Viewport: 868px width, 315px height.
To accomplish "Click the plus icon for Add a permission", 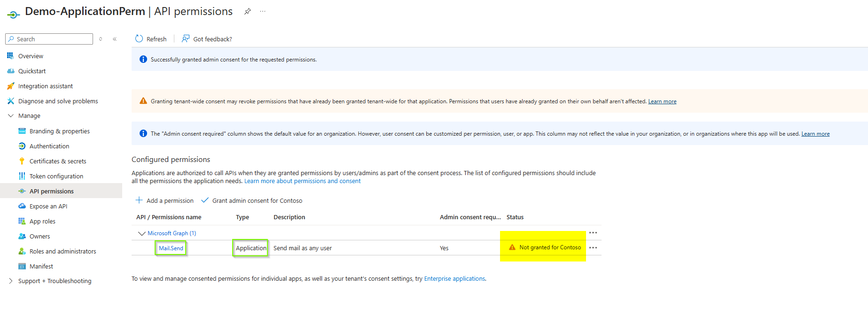I will click(x=139, y=200).
